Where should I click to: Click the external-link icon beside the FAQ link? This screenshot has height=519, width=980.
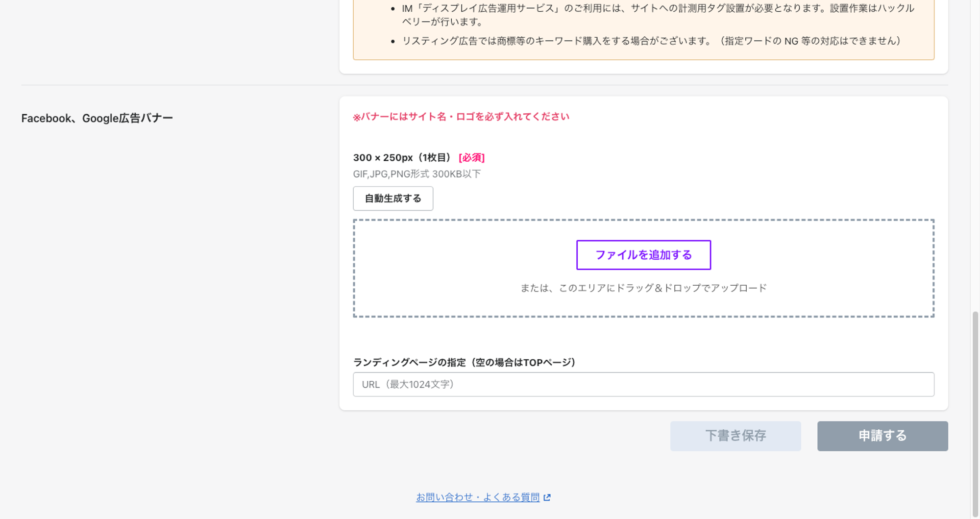point(547,497)
